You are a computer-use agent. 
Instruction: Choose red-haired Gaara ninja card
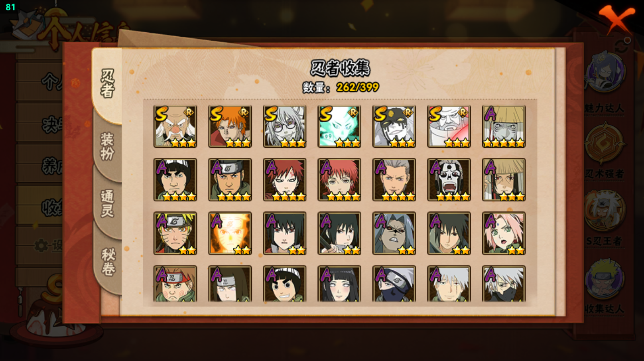point(285,180)
